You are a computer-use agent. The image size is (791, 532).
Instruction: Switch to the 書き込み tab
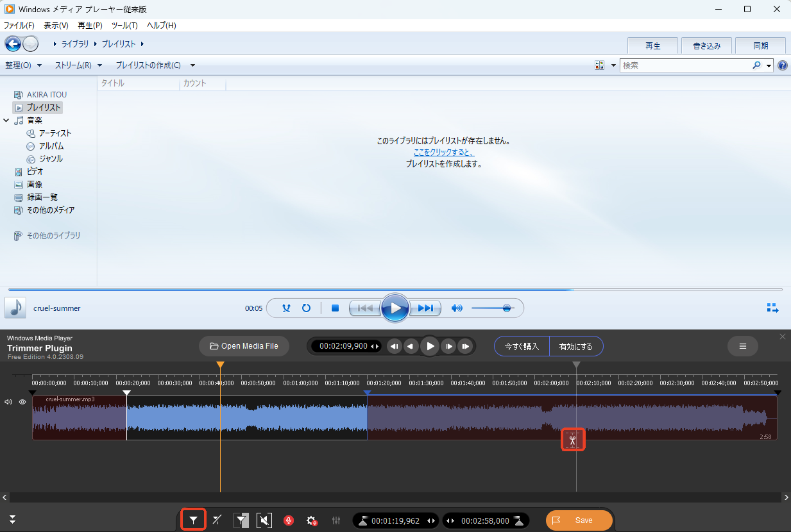click(706, 46)
